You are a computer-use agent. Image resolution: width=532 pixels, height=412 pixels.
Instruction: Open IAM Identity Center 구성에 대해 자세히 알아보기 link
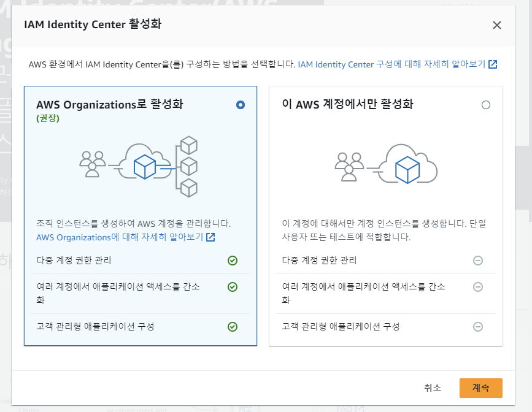(397, 64)
